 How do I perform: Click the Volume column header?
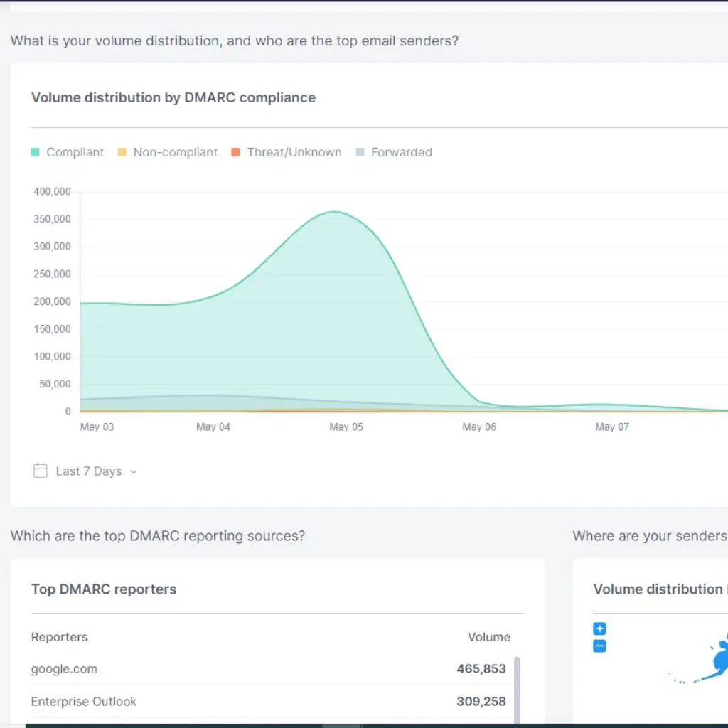[x=488, y=636]
